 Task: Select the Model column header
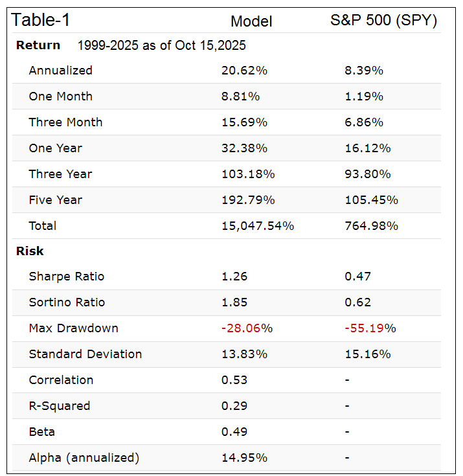[x=251, y=21]
